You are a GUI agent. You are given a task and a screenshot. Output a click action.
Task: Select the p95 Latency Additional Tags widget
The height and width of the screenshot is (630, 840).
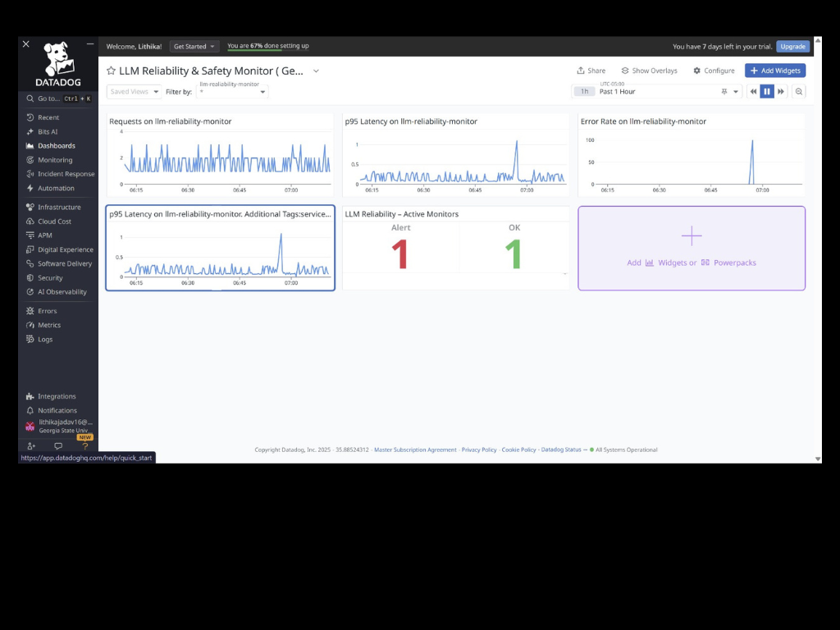(220, 248)
